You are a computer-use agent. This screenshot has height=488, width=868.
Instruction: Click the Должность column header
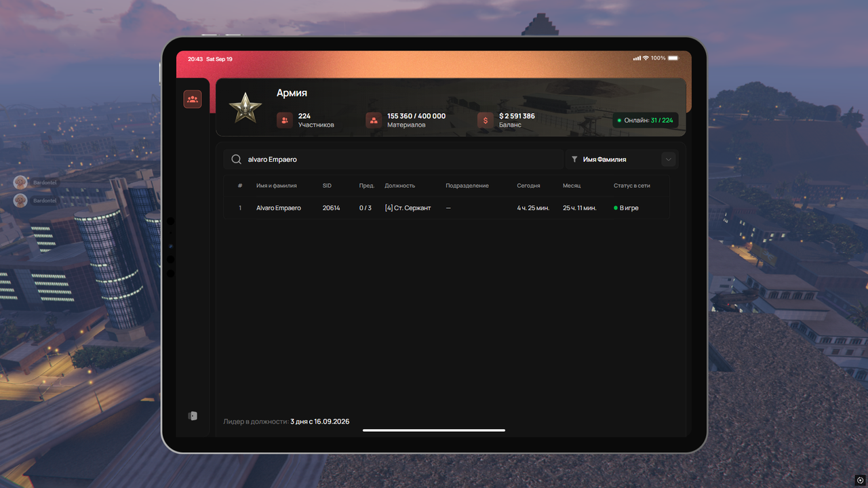click(x=400, y=186)
